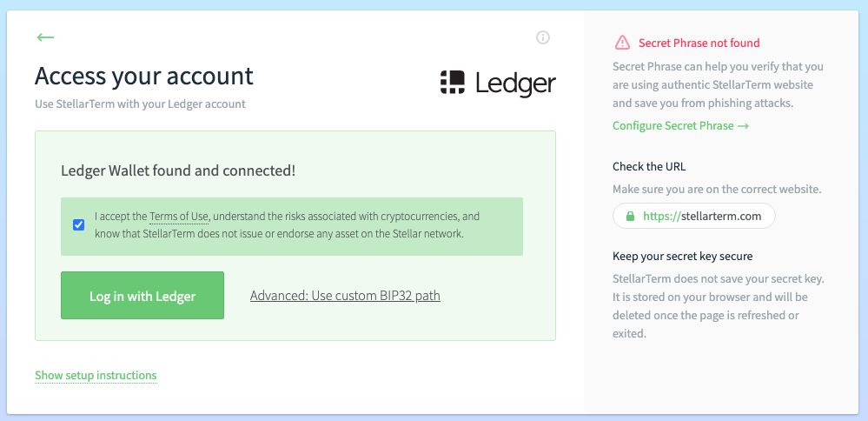Click the green padlock icon

tap(629, 217)
